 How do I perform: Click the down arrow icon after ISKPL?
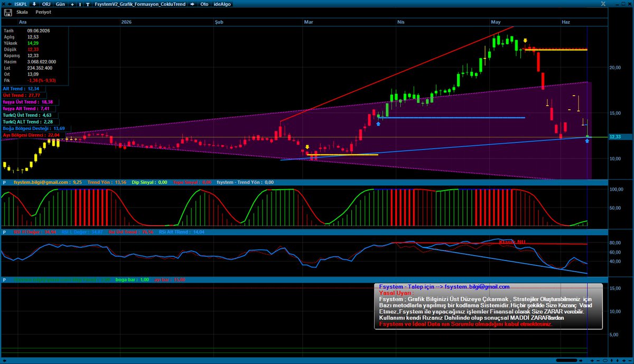pos(34,4)
